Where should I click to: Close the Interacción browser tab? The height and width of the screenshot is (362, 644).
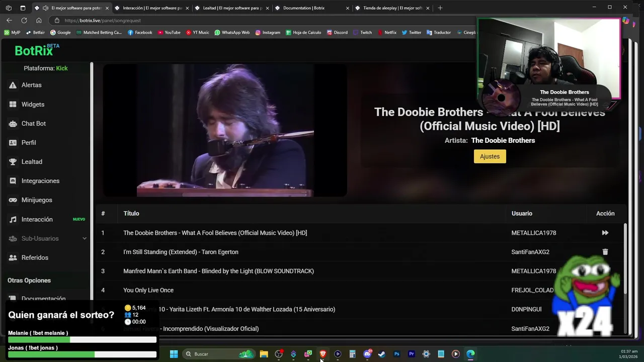pos(187,8)
